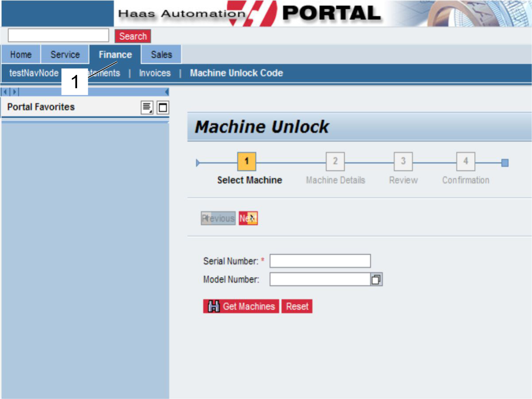Open the testNavNode submenu link
The width and height of the screenshot is (532, 399).
pos(34,73)
